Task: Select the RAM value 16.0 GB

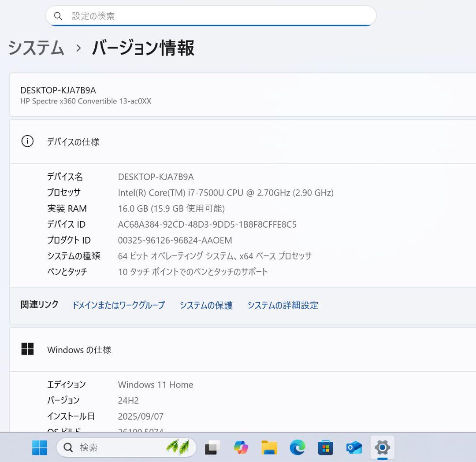Action: point(133,208)
